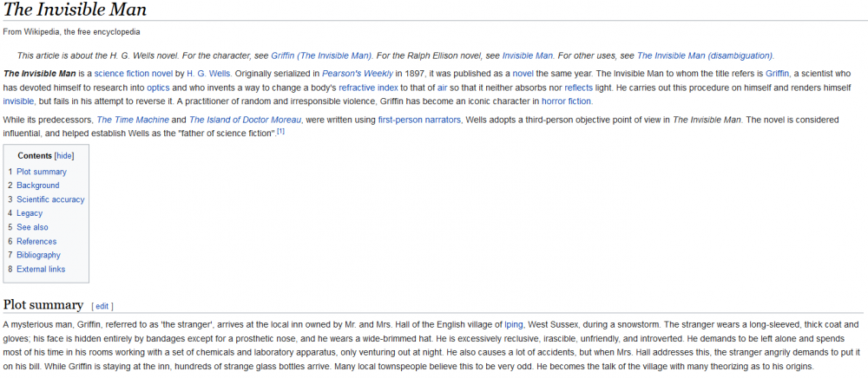Jump to Plot summary in contents
This screenshot has height=378, width=868.
click(x=41, y=172)
